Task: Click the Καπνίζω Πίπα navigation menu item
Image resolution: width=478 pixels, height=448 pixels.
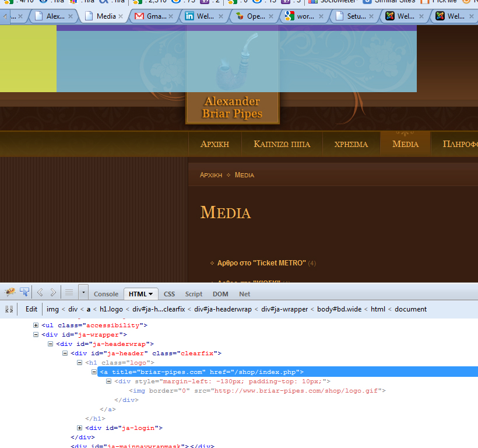Action: [x=282, y=144]
